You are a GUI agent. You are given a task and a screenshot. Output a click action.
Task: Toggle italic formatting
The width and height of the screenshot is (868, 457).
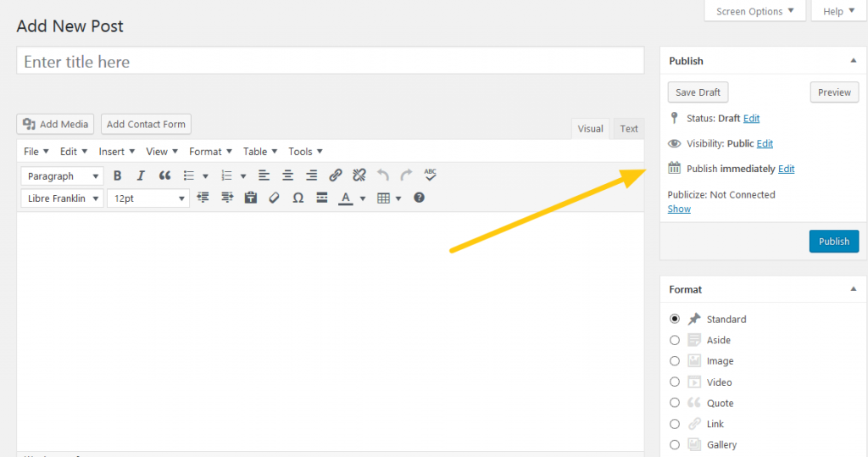(x=141, y=176)
